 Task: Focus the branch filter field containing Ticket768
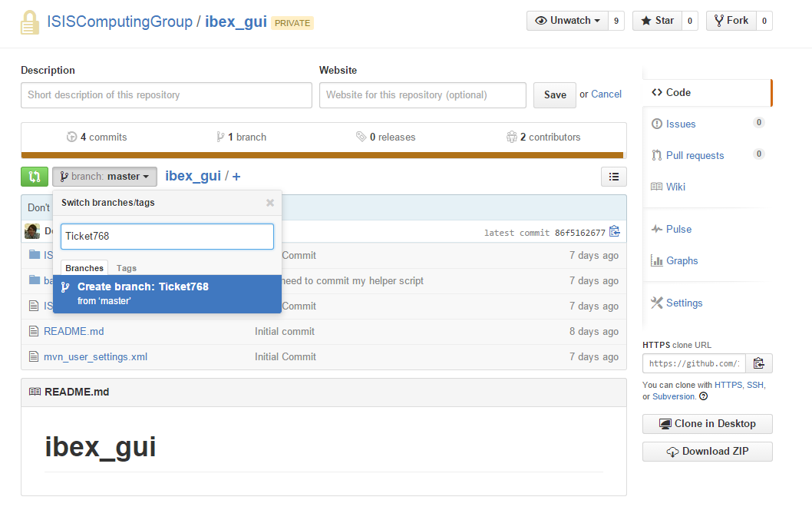click(x=167, y=237)
